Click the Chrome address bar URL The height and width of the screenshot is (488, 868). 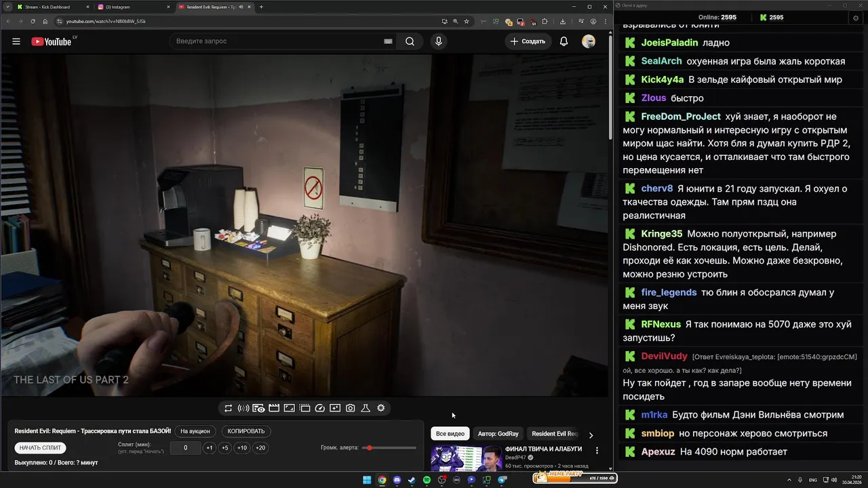[106, 21]
